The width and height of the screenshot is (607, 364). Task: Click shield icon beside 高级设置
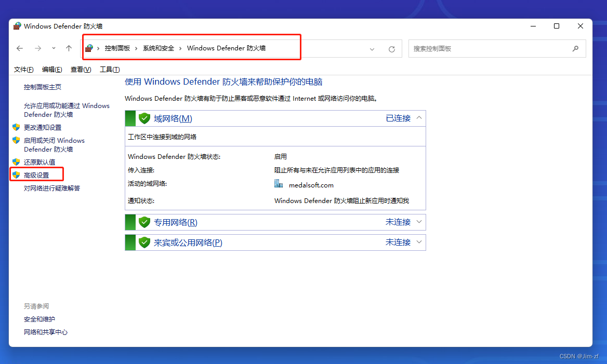(16, 175)
